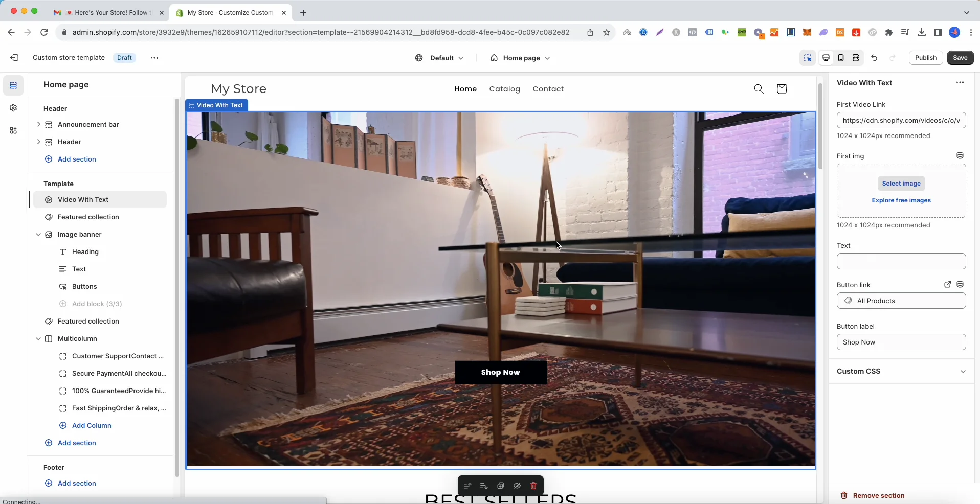
Task: Switch preview to desktop view
Action: point(826,58)
